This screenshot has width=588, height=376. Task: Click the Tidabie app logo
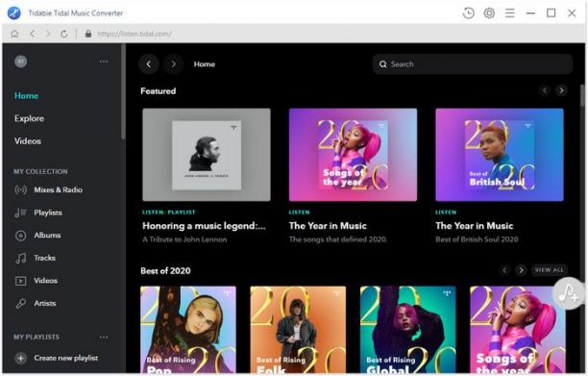(13, 13)
